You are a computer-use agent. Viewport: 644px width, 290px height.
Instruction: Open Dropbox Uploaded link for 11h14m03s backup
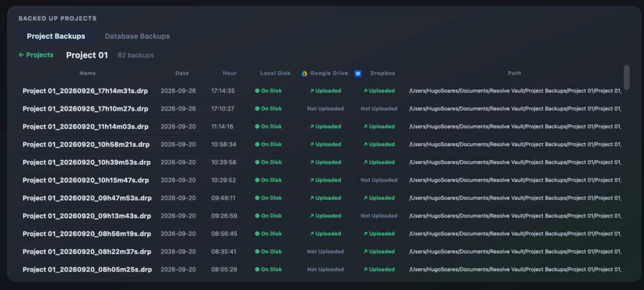tap(379, 126)
